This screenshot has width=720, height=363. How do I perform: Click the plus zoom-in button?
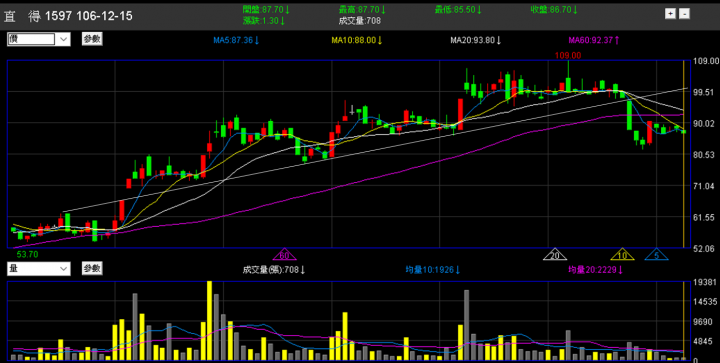coord(670,14)
